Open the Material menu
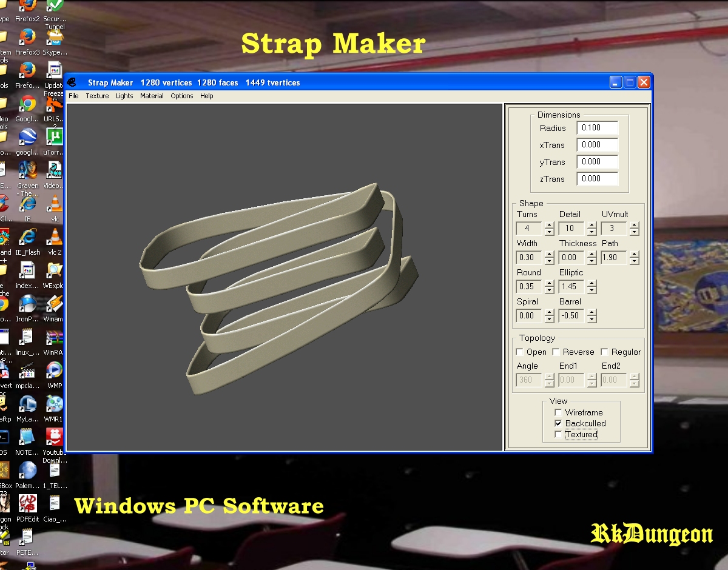The image size is (728, 570). [152, 96]
